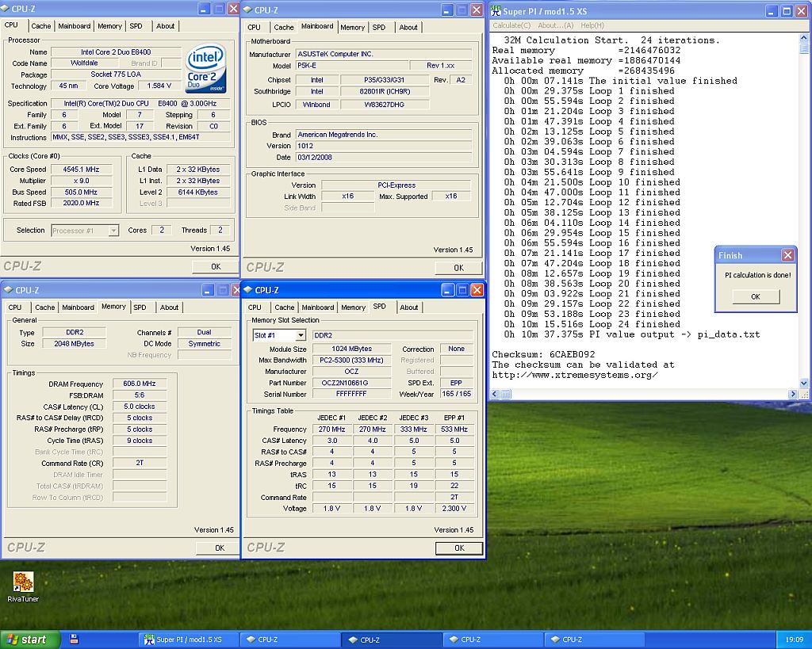Open About menu in Super PI
Screen dimensions: 812x649
tap(555, 25)
